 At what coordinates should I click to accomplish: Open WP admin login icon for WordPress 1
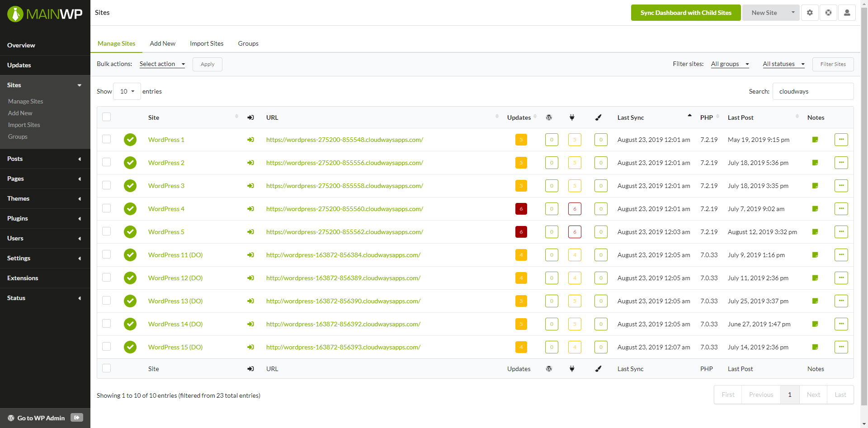(250, 140)
